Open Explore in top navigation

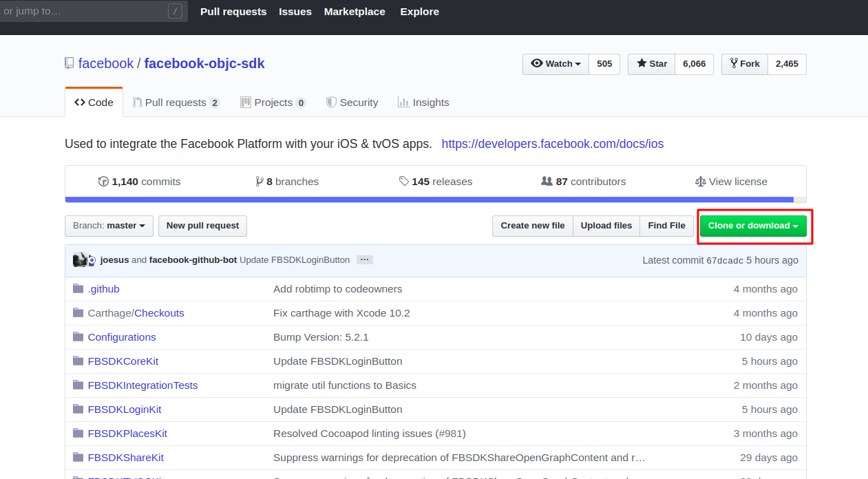click(x=420, y=12)
